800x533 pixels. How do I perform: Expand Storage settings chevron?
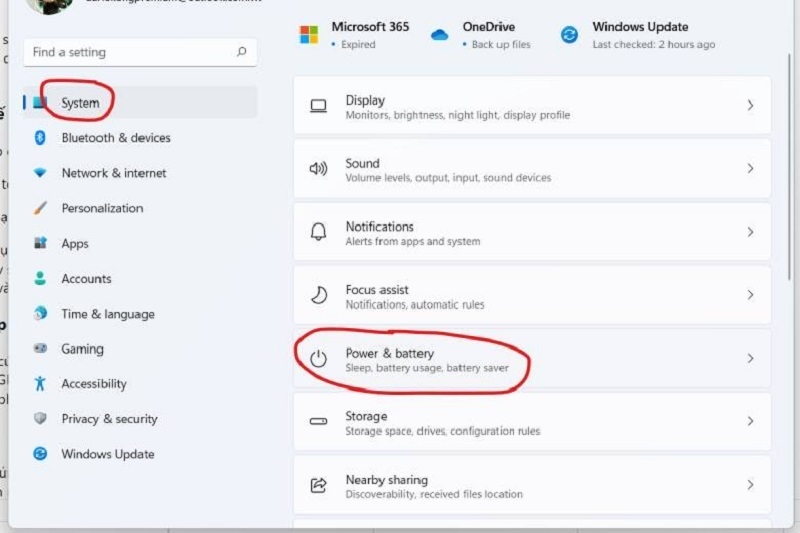750,421
